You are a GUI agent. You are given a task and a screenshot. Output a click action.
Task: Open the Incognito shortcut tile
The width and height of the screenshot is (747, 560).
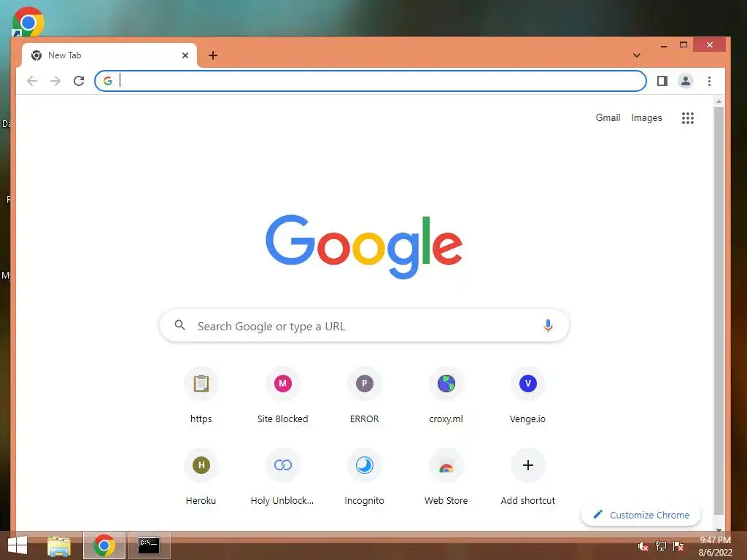pos(365,477)
